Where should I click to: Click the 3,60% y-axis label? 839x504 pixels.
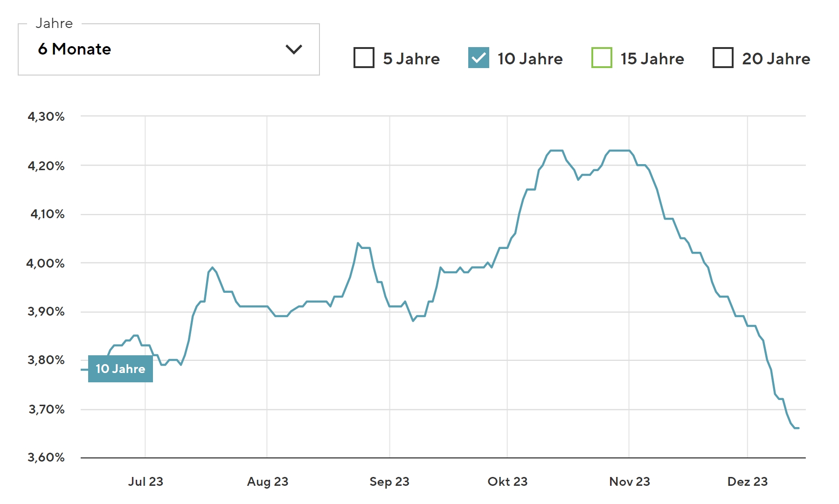(46, 457)
